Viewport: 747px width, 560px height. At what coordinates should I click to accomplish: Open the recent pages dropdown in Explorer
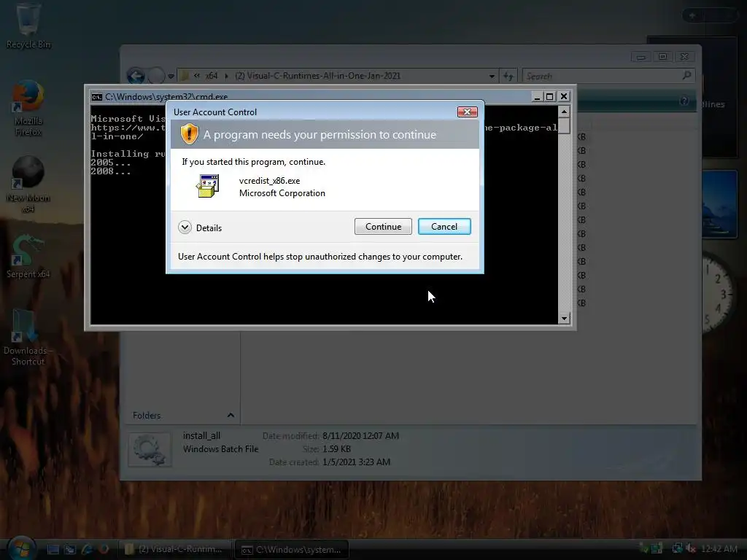(171, 76)
